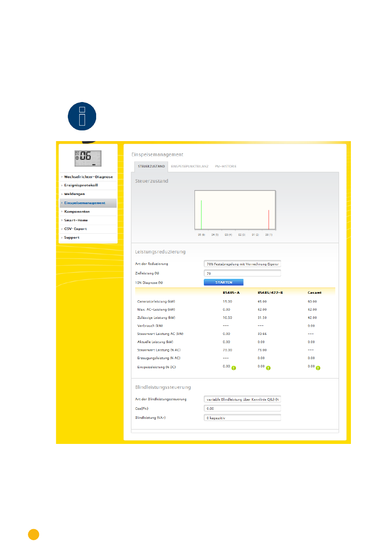This screenshot has height=555, width=392.
Task: Click Max. AC-Leistung (kW) row label
Action: 156,309
